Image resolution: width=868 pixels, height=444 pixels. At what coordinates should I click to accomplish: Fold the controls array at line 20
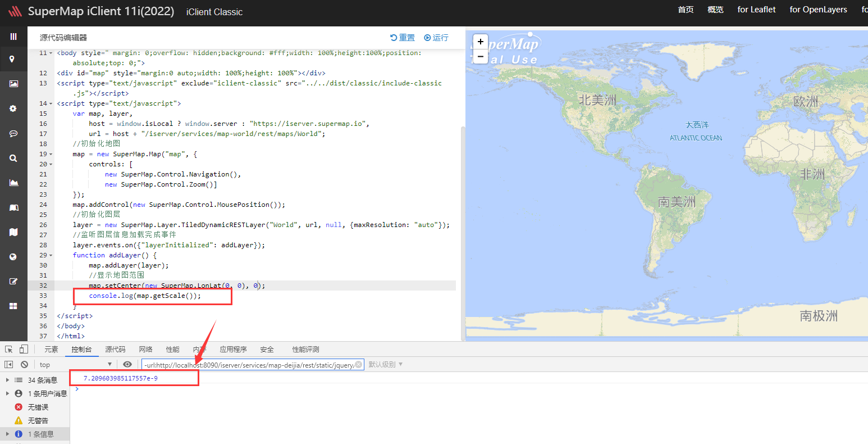[x=51, y=164]
